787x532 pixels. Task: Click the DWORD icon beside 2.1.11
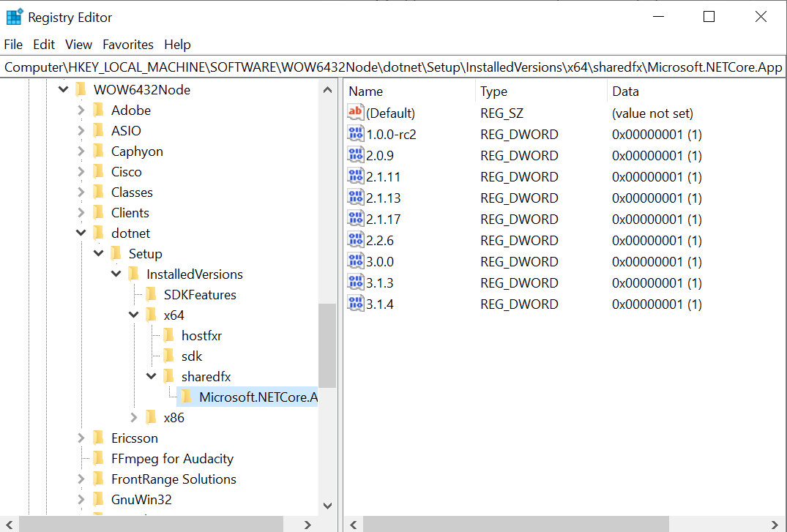[355, 176]
